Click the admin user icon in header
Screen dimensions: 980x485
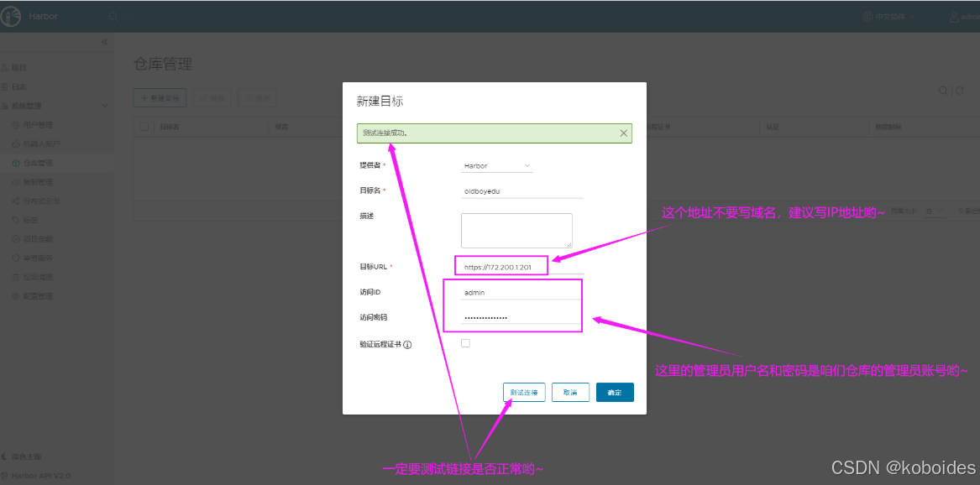pos(954,17)
